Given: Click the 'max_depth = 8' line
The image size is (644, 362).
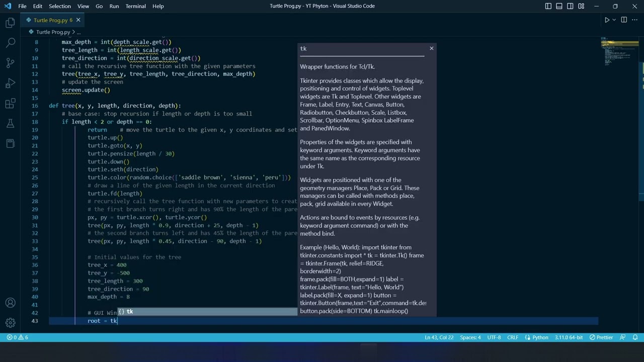Looking at the screenshot, I should [x=109, y=297].
